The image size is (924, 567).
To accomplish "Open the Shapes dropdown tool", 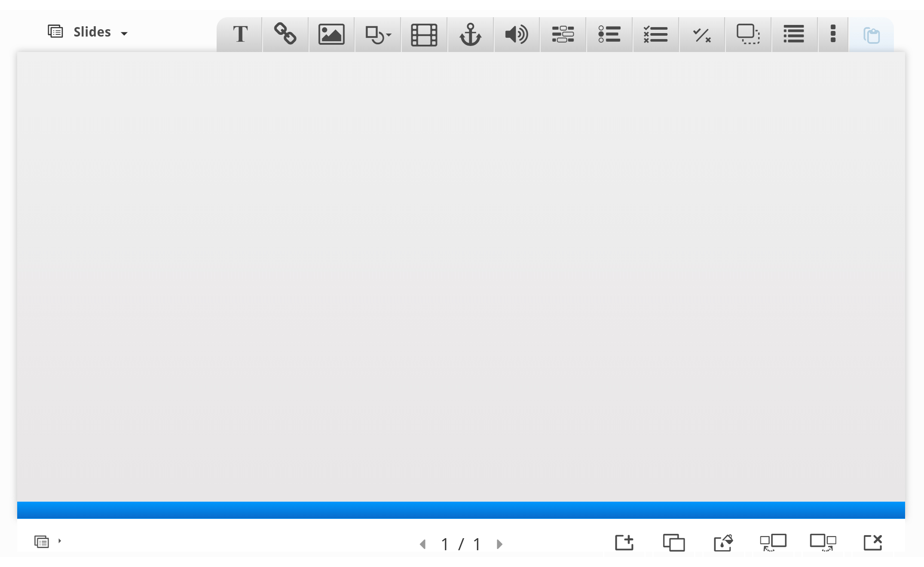I will click(x=378, y=34).
